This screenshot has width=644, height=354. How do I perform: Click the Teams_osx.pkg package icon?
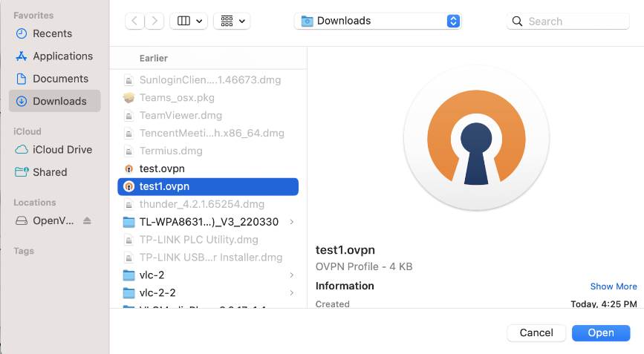tap(129, 98)
